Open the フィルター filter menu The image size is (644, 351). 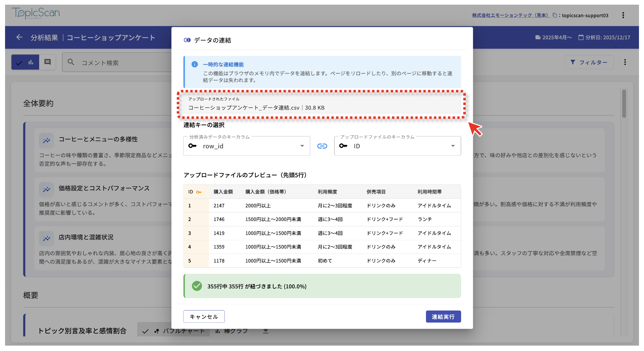(x=589, y=62)
